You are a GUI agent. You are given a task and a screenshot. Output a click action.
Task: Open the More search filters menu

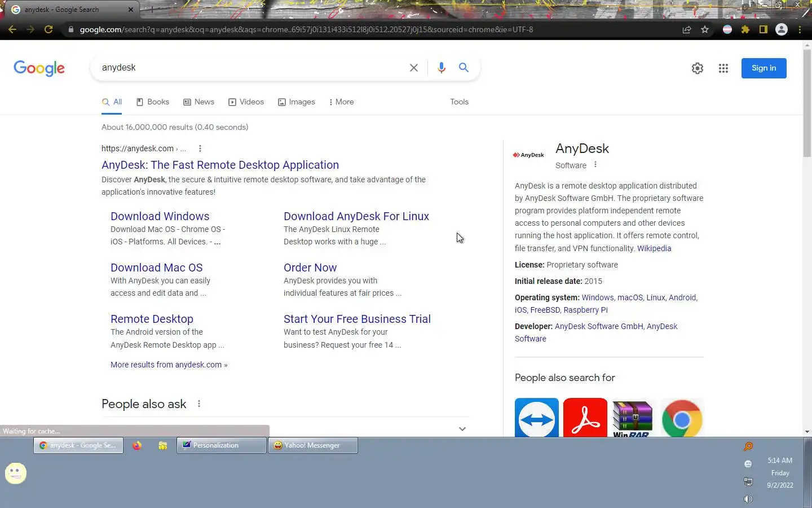tap(341, 102)
